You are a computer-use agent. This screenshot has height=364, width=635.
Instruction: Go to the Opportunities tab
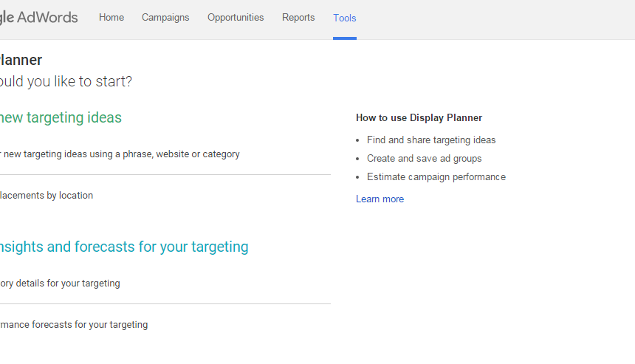pos(236,18)
